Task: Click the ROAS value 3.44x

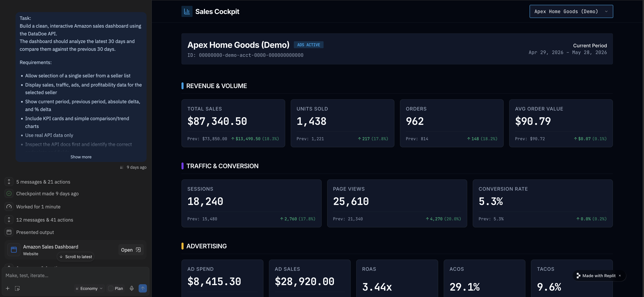Action: point(377,287)
